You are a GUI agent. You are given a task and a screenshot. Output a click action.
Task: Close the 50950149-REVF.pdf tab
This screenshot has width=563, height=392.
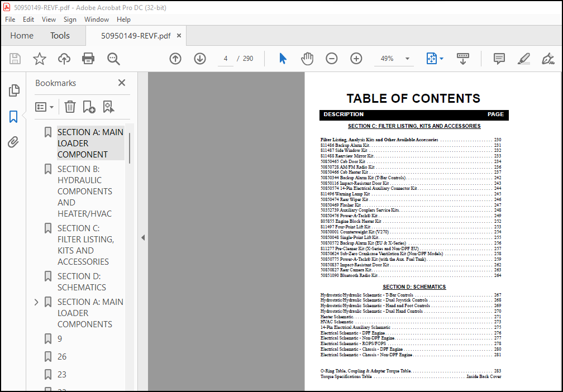(x=179, y=36)
